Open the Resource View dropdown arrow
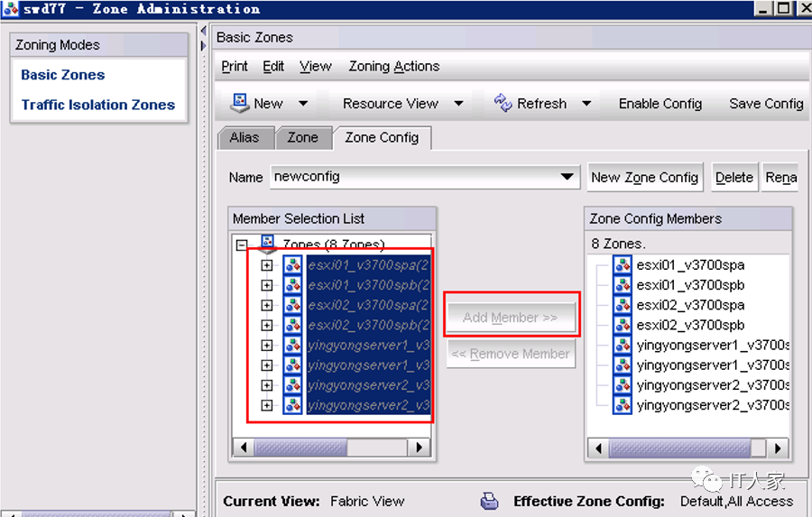812x517 pixels. tap(459, 104)
